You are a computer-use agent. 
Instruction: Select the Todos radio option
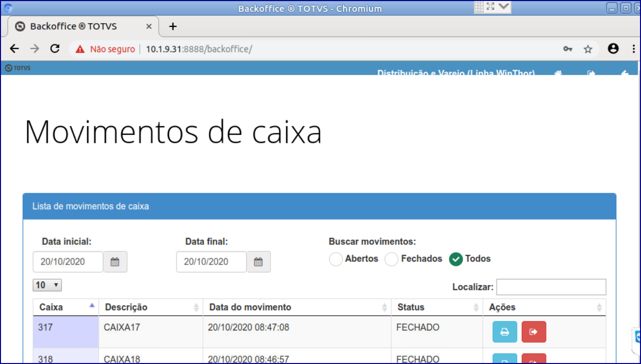pyautogui.click(x=456, y=259)
